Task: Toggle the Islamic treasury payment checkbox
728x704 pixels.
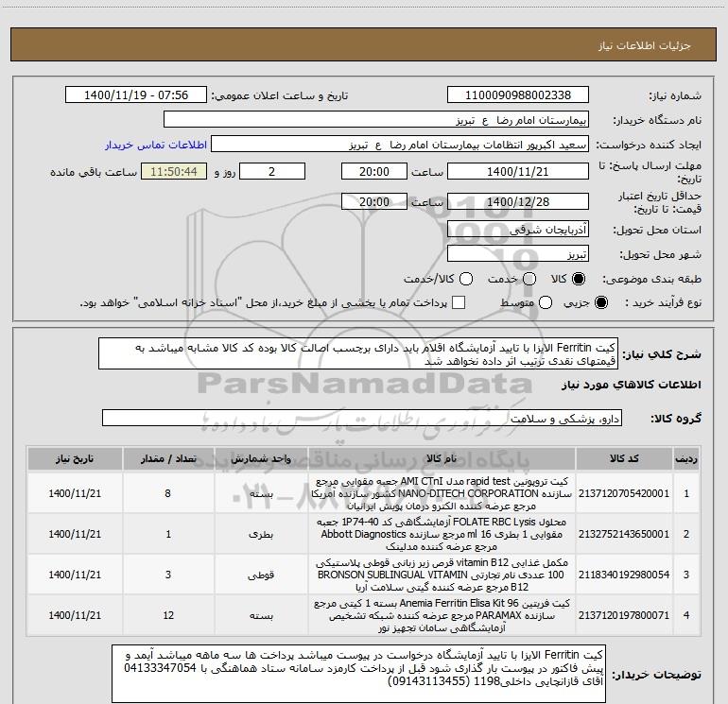Action: tap(459, 302)
